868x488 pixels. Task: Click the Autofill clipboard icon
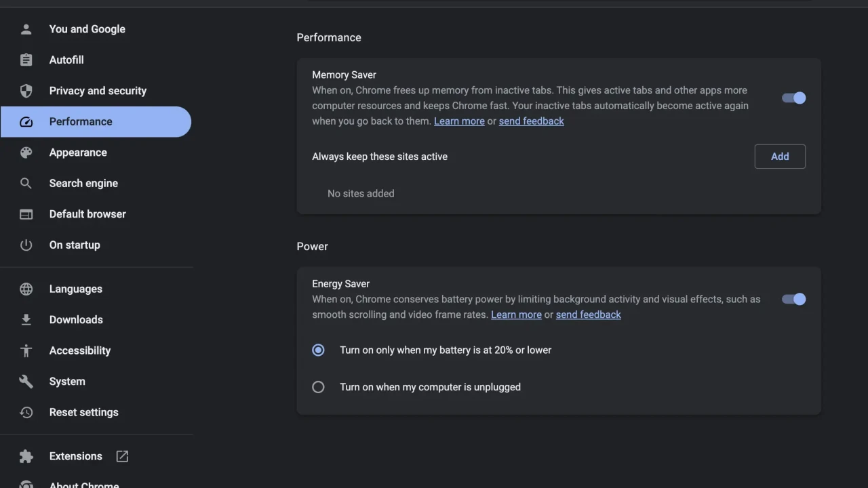point(26,60)
